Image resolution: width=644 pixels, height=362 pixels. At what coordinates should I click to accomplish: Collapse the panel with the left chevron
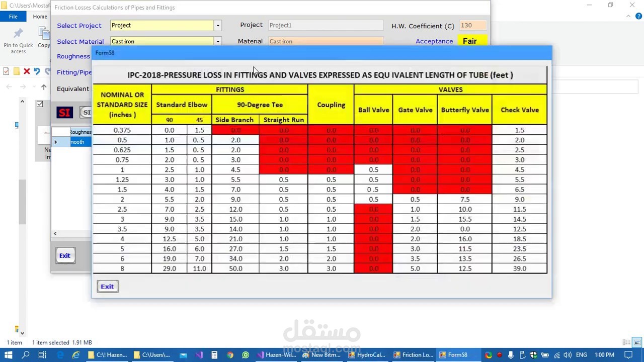pyautogui.click(x=55, y=233)
